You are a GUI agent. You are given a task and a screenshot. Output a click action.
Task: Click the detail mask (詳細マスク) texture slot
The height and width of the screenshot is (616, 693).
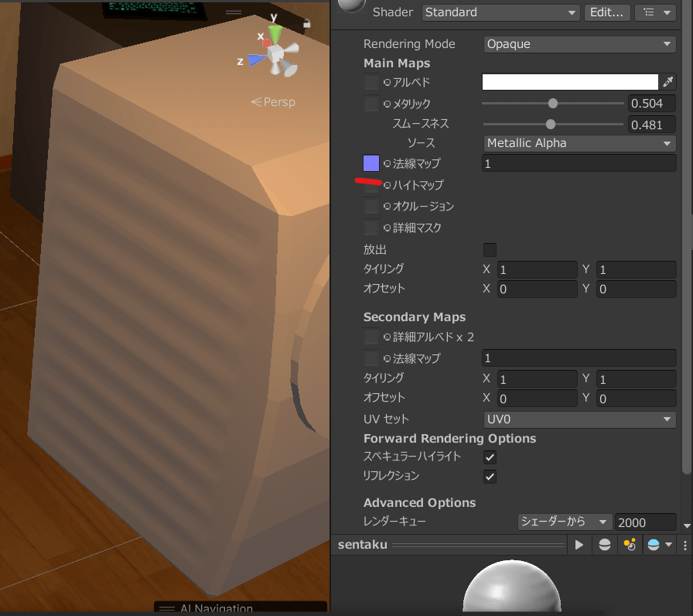370,228
